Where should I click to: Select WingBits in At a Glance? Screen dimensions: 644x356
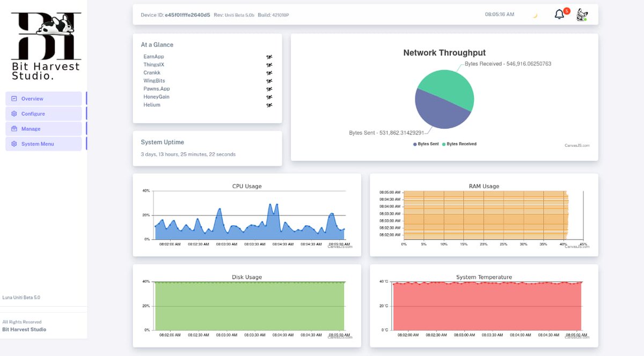(x=153, y=80)
